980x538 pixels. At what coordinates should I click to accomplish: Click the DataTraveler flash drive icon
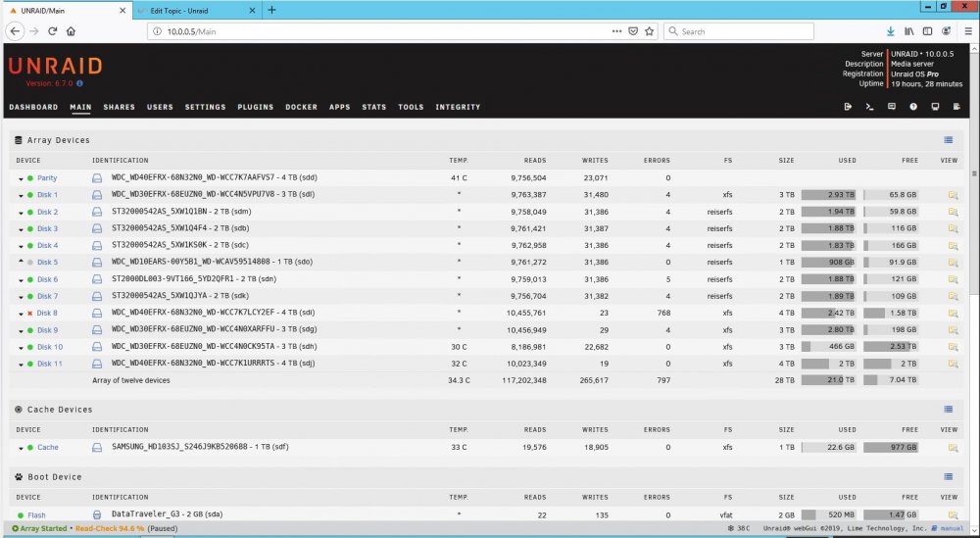click(x=97, y=514)
